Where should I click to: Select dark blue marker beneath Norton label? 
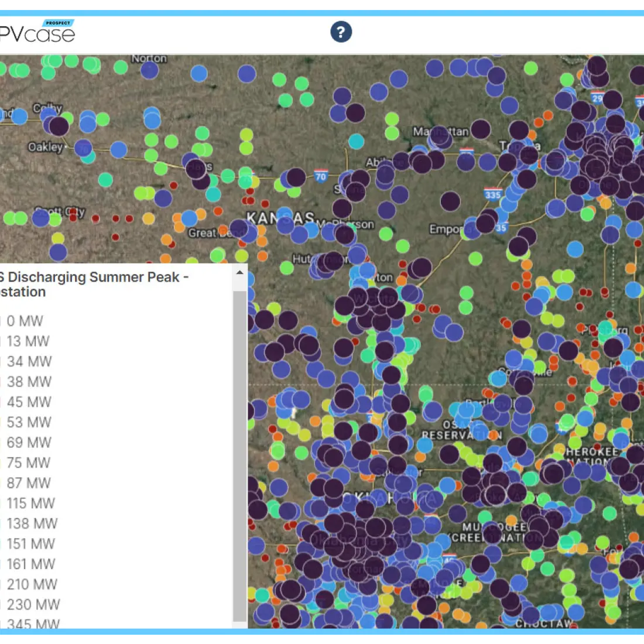[x=149, y=70]
